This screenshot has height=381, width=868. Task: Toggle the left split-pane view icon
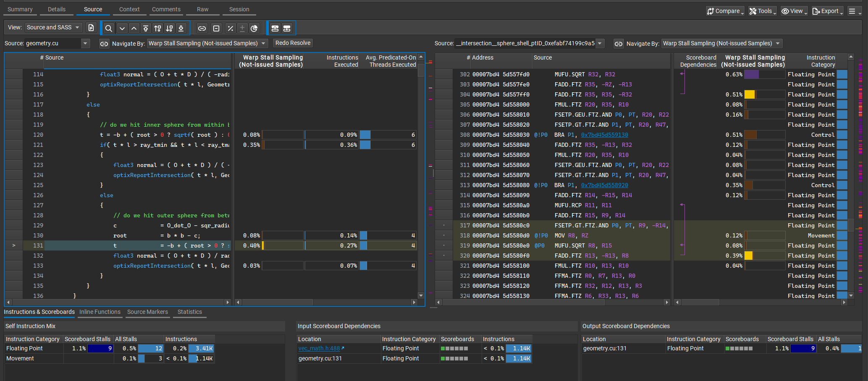(275, 28)
